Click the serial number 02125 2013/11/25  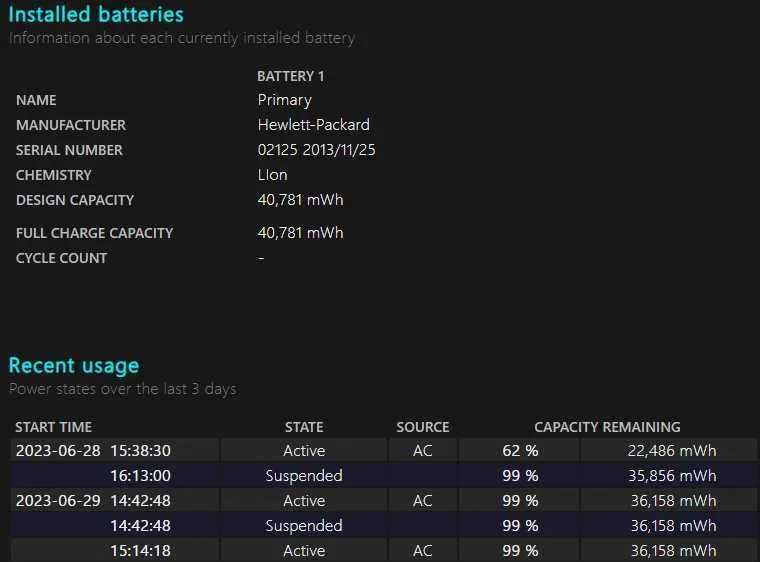click(316, 150)
